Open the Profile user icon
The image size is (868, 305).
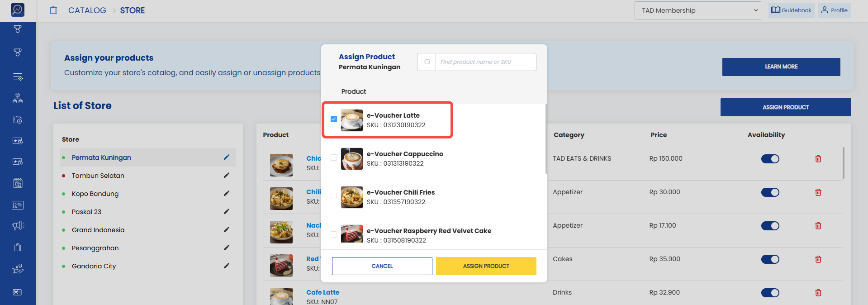point(825,10)
